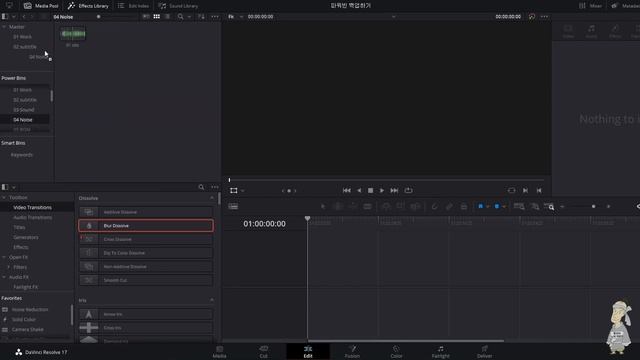Toggle the Media Pool panel
640x360 pixels.
coord(41,6)
